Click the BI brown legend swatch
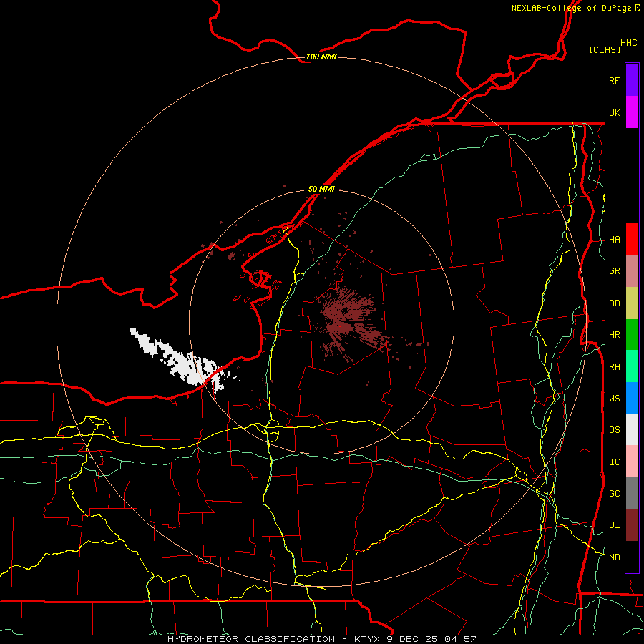Viewport: 644px width, 644px height. (x=632, y=525)
